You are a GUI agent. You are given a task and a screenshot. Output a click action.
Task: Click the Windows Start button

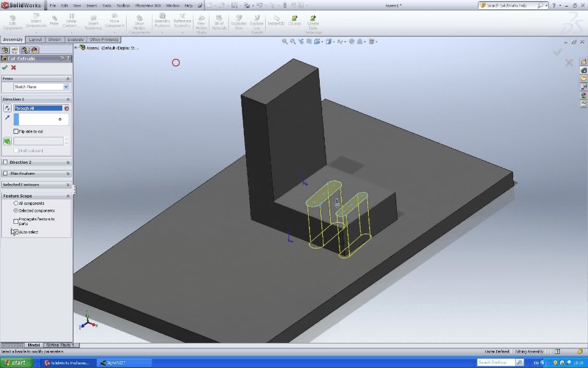(x=15, y=362)
